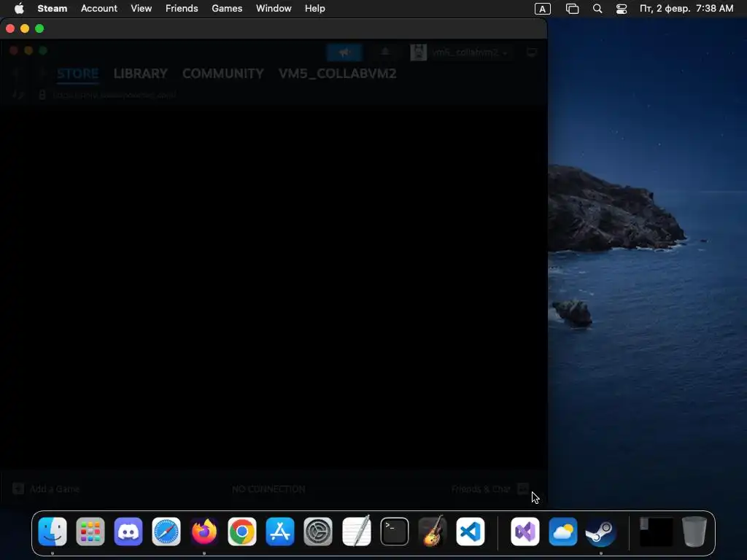This screenshot has width=747, height=560.
Task: Open the VM5_COLLABVM2 profile tab
Action: 337,74
